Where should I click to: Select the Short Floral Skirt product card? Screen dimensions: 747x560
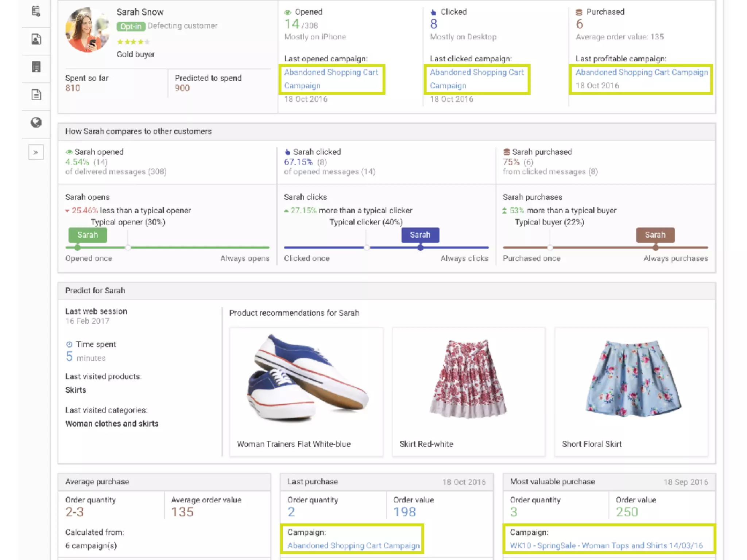click(x=631, y=392)
